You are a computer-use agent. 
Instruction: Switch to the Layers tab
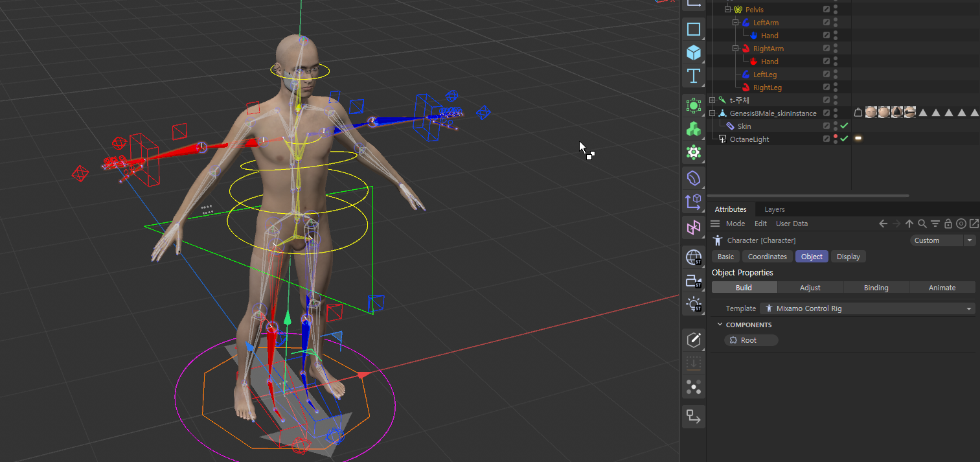pyautogui.click(x=775, y=209)
